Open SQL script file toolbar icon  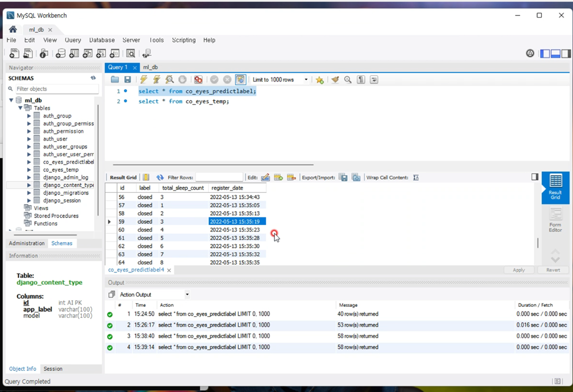click(28, 53)
